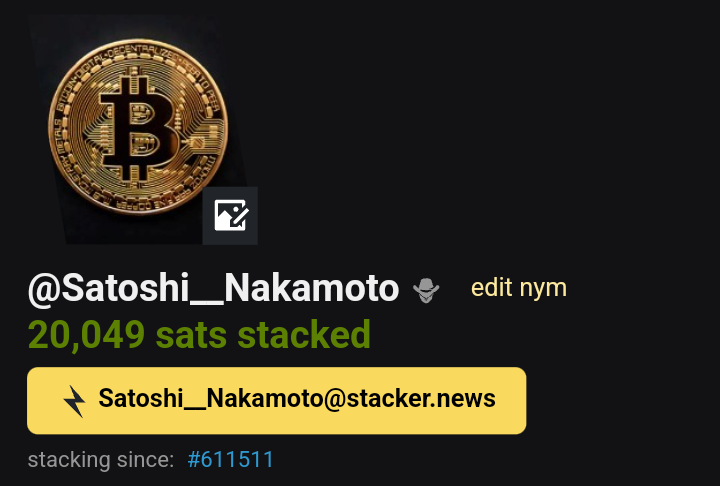
Task: Click the stacking since label
Action: click(x=101, y=460)
